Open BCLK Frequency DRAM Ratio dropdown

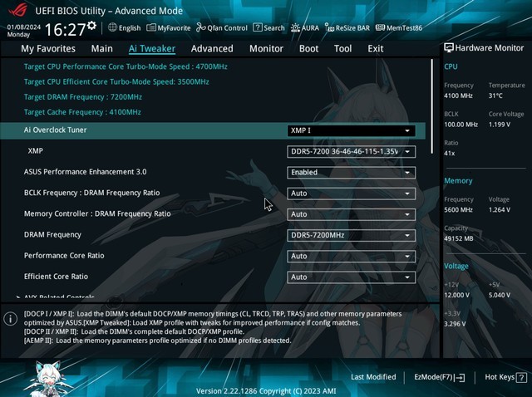click(351, 194)
